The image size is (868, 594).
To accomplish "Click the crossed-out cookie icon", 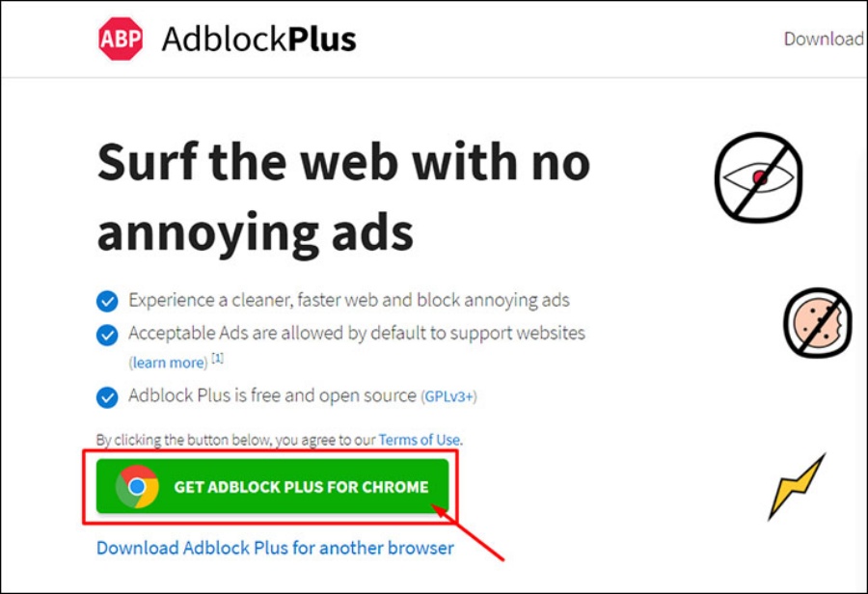I will tap(818, 322).
